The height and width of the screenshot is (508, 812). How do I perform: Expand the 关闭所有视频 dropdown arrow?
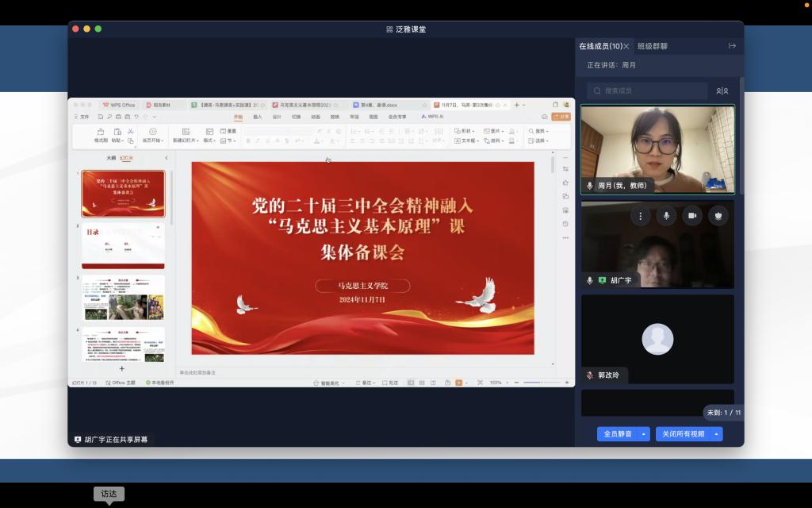tap(717, 434)
